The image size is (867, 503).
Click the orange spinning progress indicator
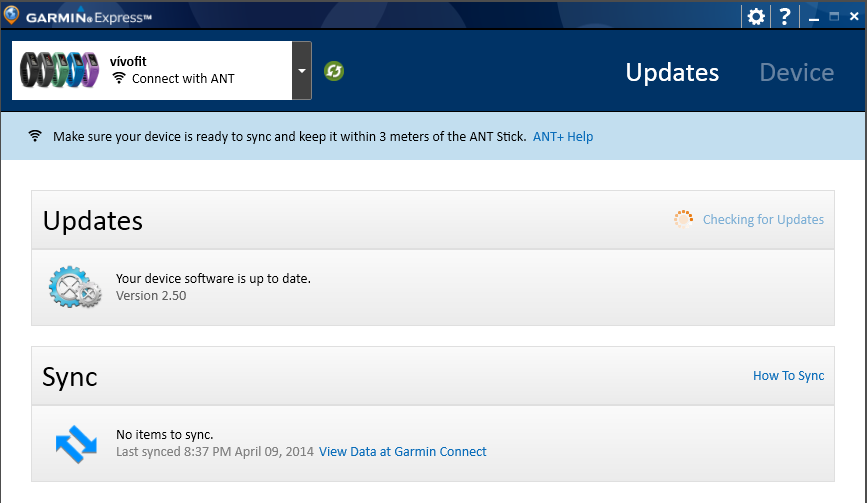click(x=683, y=219)
